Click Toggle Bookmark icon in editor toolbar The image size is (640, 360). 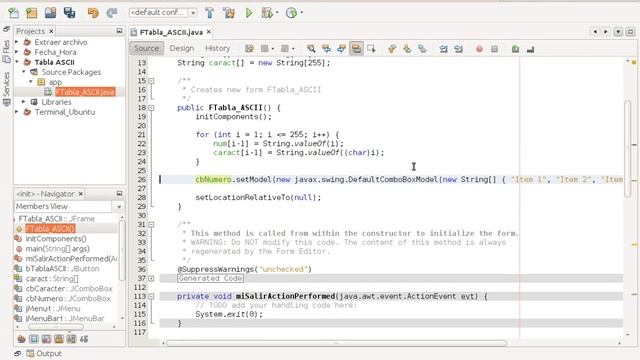coord(422,49)
